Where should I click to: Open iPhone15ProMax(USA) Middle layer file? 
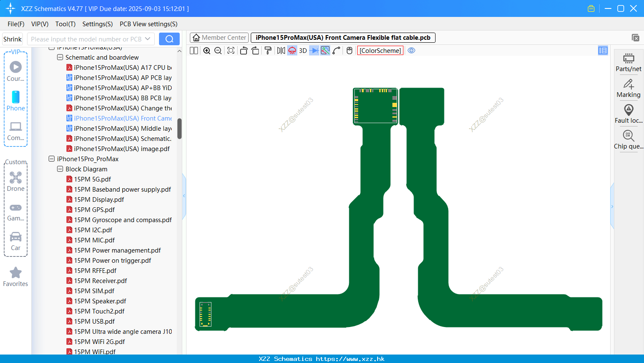tap(119, 128)
